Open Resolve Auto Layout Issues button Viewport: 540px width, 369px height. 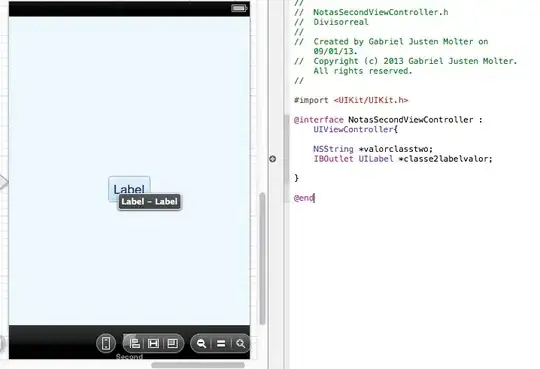click(x=172, y=344)
